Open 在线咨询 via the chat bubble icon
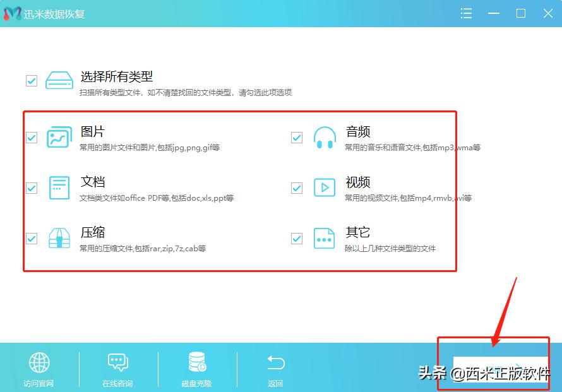 (118, 363)
